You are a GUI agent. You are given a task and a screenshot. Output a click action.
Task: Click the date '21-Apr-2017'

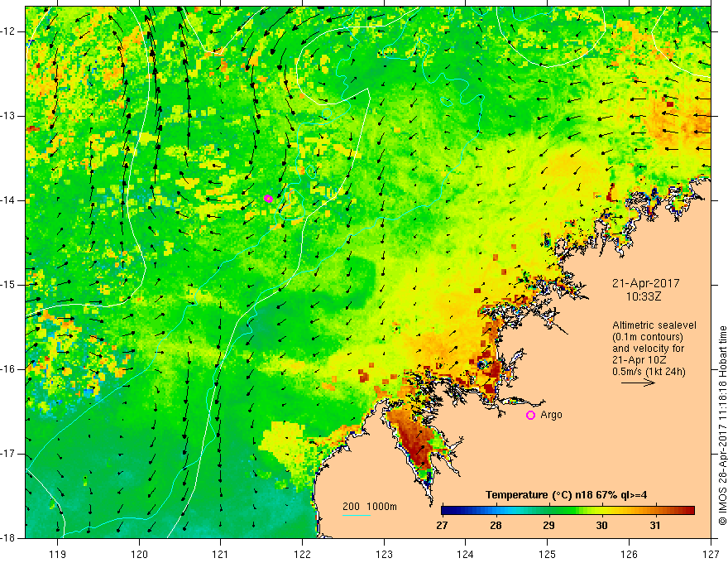coord(646,283)
